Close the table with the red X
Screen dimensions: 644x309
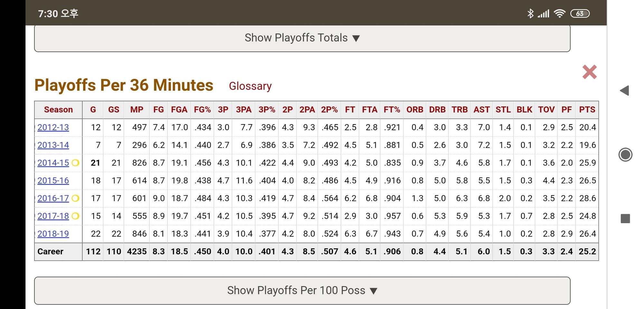589,72
